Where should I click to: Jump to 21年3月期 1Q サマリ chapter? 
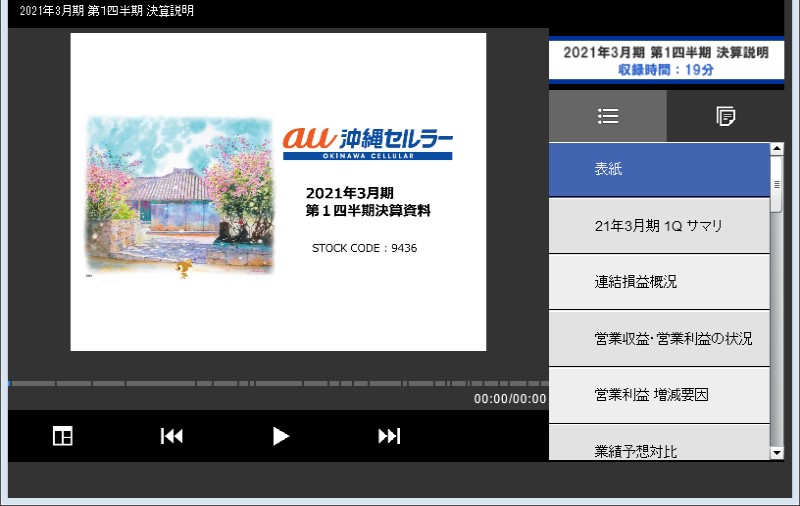pos(659,225)
